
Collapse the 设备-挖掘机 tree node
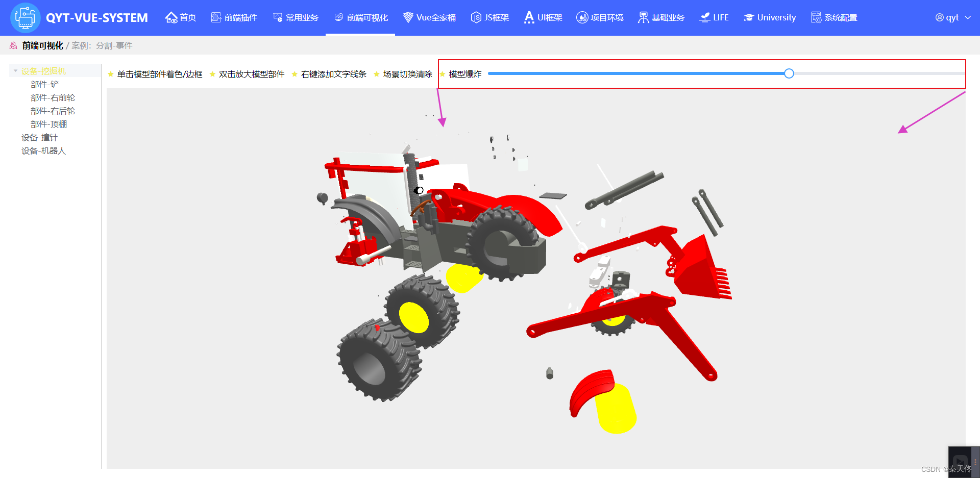[x=15, y=70]
